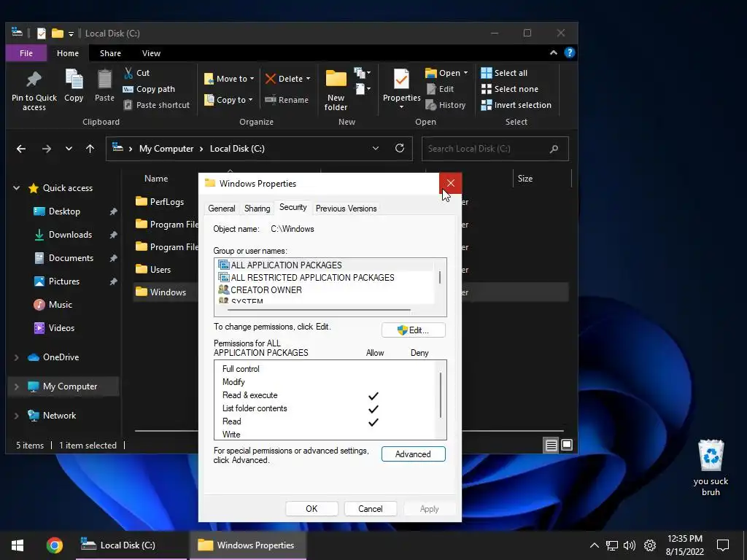
Task: Click Invert selection in the ribbon
Action: 516,105
